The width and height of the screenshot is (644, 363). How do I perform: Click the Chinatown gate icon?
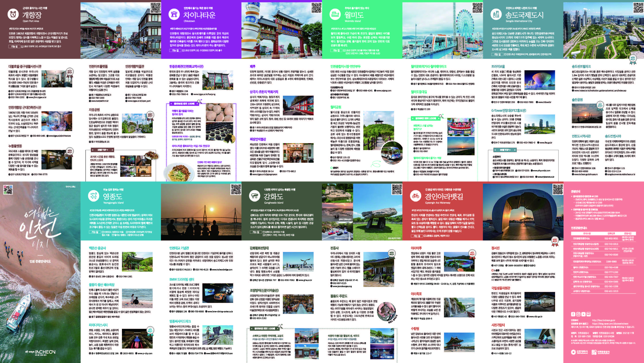(x=174, y=14)
